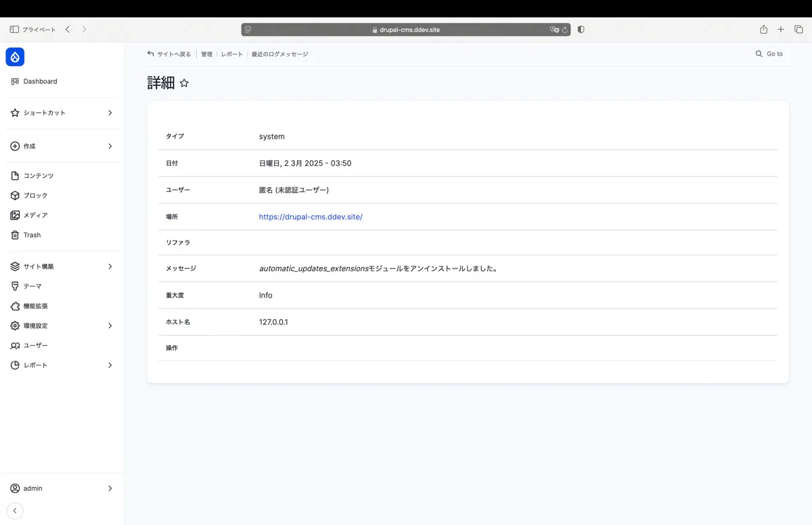Screen dimensions: 812x525
Task: Click the Reports pie chart icon (レポート)
Action: pos(15,365)
